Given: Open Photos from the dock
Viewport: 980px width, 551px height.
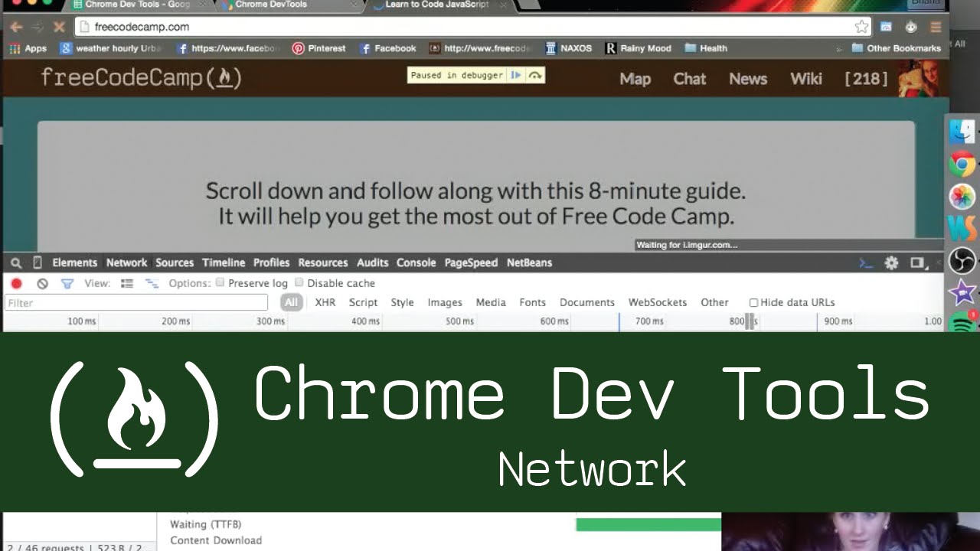Looking at the screenshot, I should pos(962,196).
